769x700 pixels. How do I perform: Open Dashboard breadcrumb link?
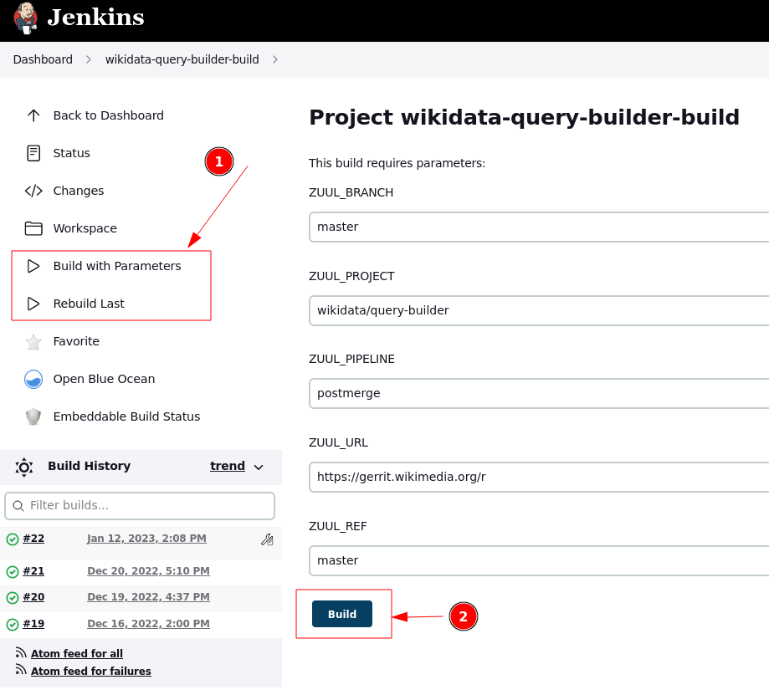coord(43,59)
